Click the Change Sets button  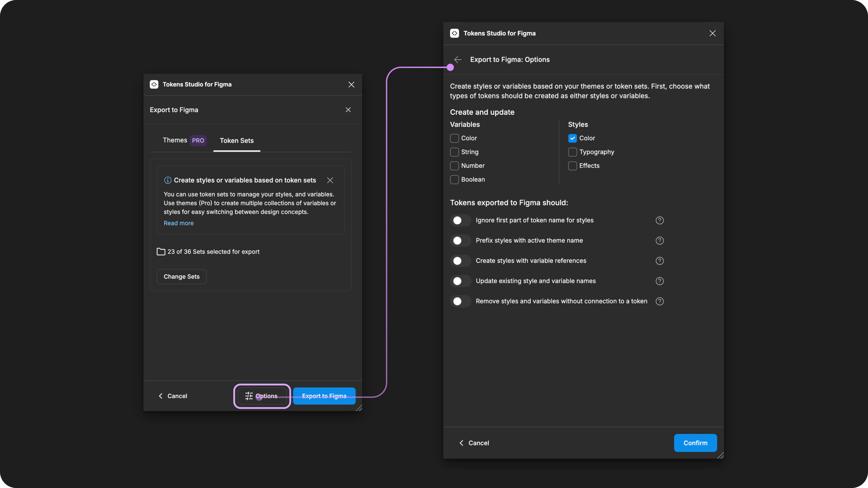(x=181, y=277)
